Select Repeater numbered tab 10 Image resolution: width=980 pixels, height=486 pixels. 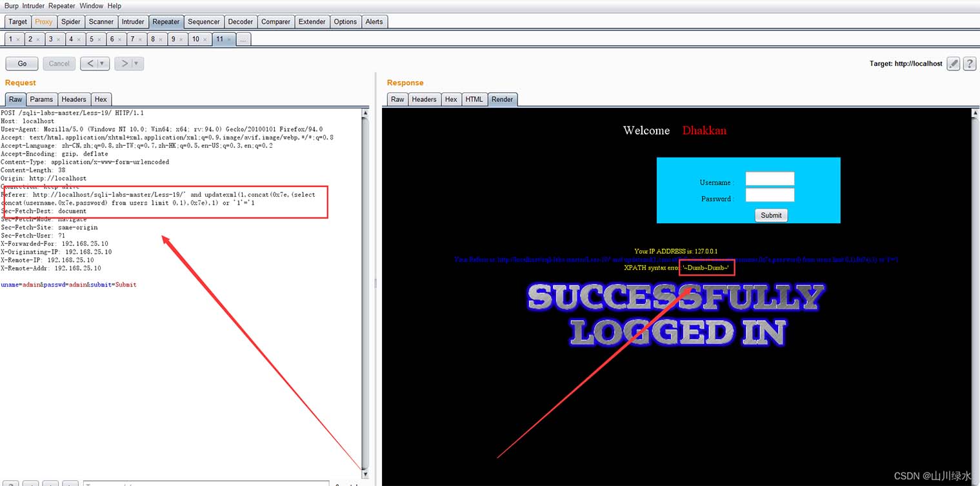(195, 39)
